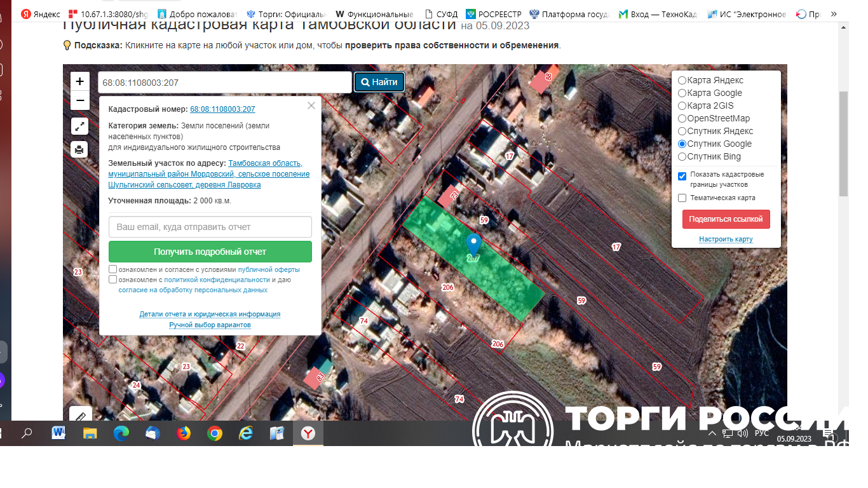Viewport: 868px width, 488px height.
Task: Uncheck Показать кадастровые границы участков
Action: pos(682,176)
